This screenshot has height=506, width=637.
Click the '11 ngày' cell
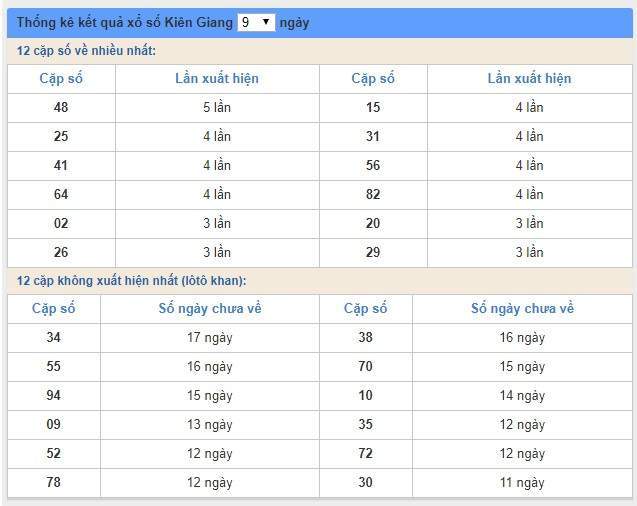click(522, 483)
